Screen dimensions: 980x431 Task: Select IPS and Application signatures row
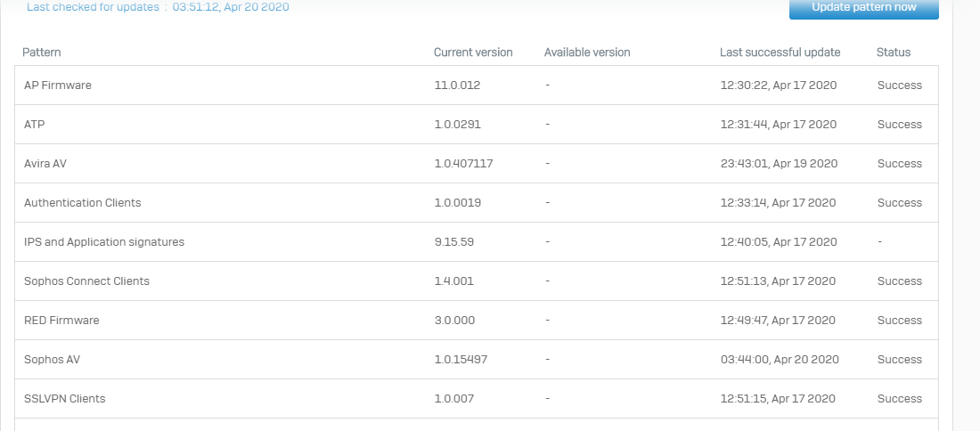(x=477, y=241)
